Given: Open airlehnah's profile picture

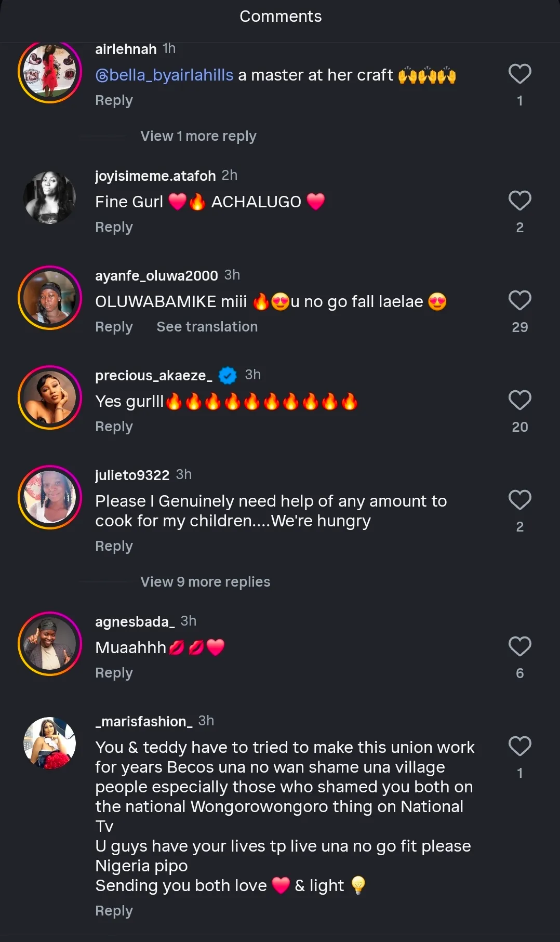Looking at the screenshot, I should tap(50, 71).
